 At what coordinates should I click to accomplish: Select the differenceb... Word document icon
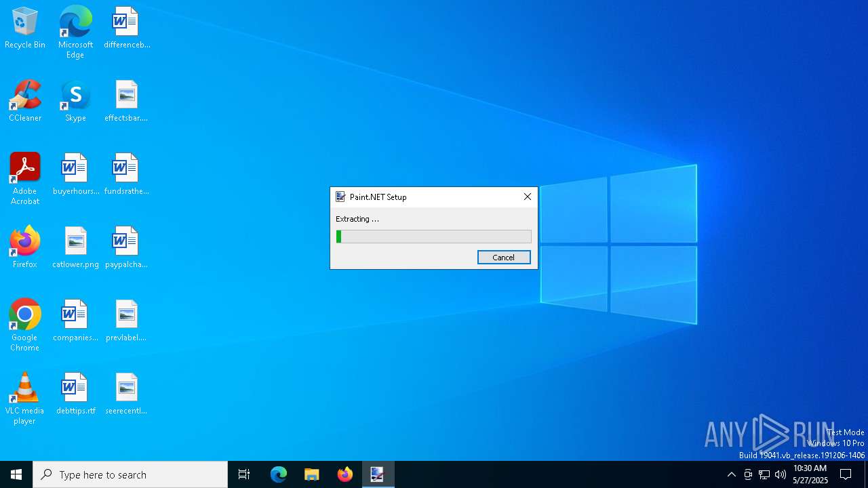126,28
